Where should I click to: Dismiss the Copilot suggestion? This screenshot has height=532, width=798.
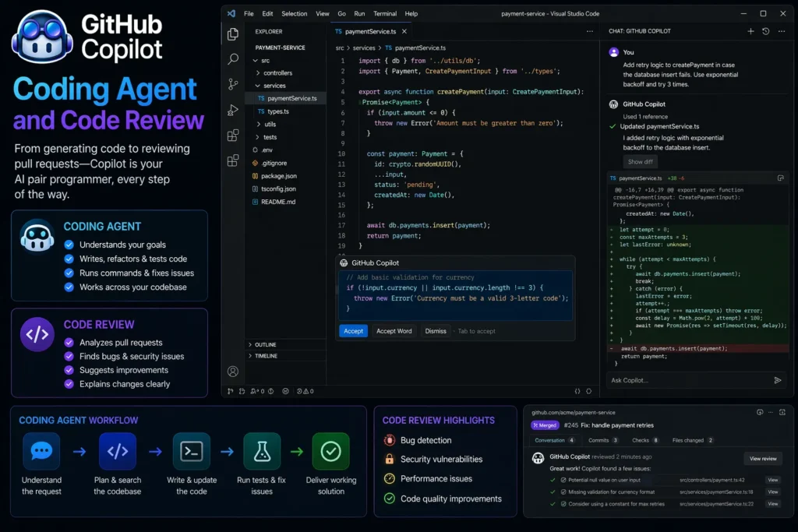pos(436,331)
